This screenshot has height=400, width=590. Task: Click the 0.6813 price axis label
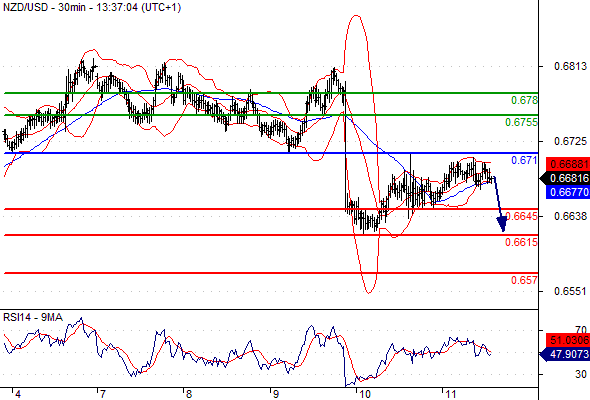(570, 67)
